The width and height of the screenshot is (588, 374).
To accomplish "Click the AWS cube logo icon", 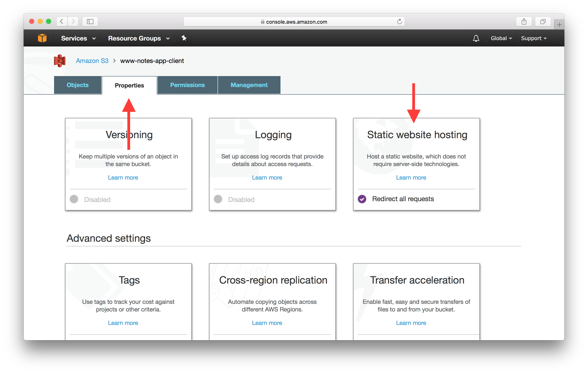I will [x=42, y=38].
